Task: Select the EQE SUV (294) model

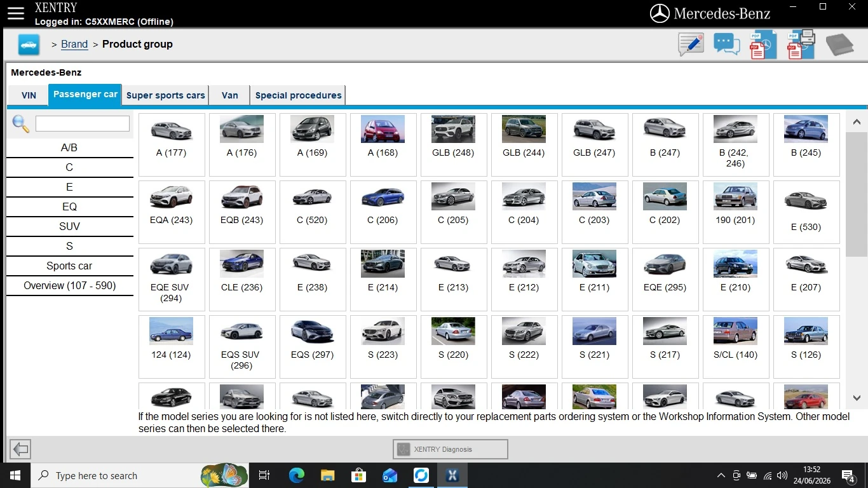Action: pyautogui.click(x=172, y=280)
